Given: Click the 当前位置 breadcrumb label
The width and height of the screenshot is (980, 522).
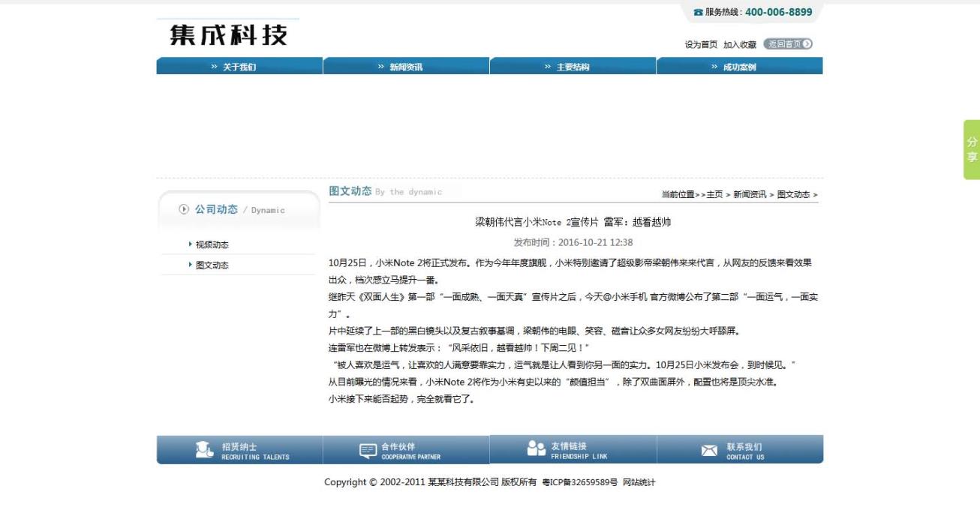Looking at the screenshot, I should [x=678, y=194].
